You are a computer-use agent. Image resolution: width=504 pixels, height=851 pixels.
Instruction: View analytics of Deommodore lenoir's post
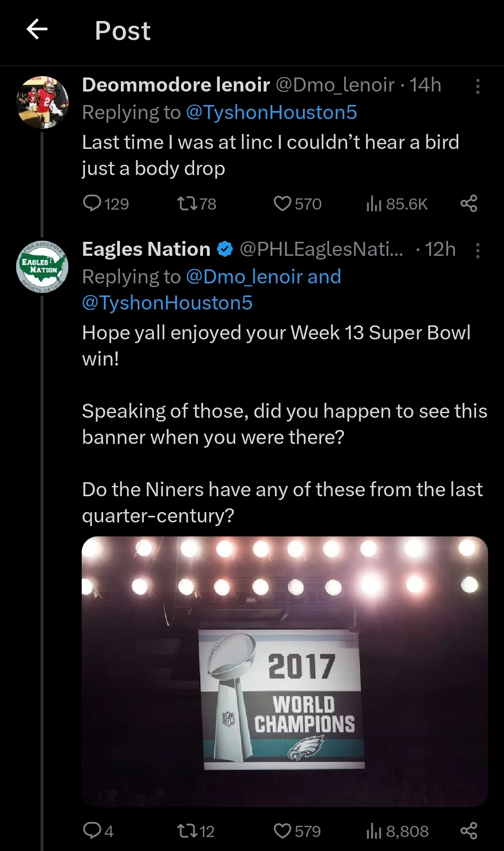[x=374, y=204]
